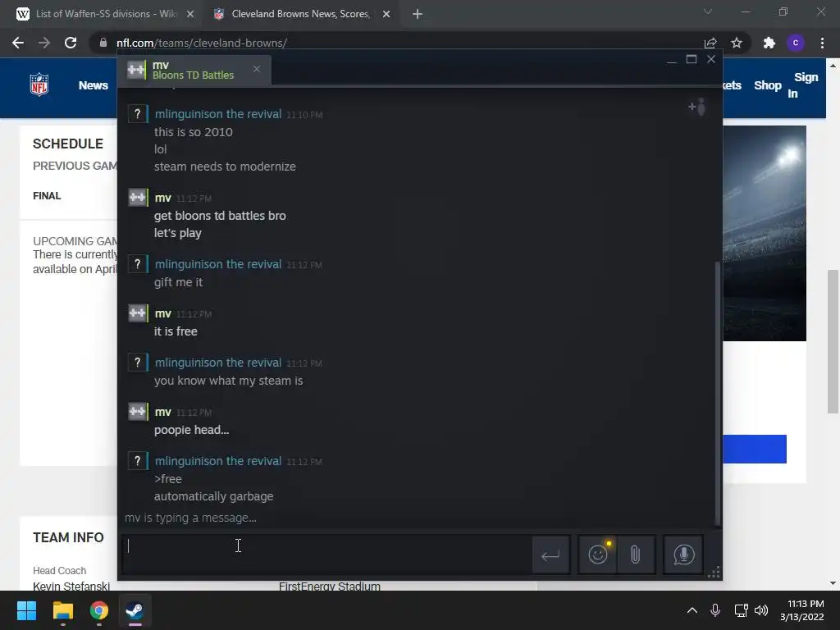Screen dimensions: 840x630
Task: Grab the chat window resize grip corner
Action: tap(714, 572)
